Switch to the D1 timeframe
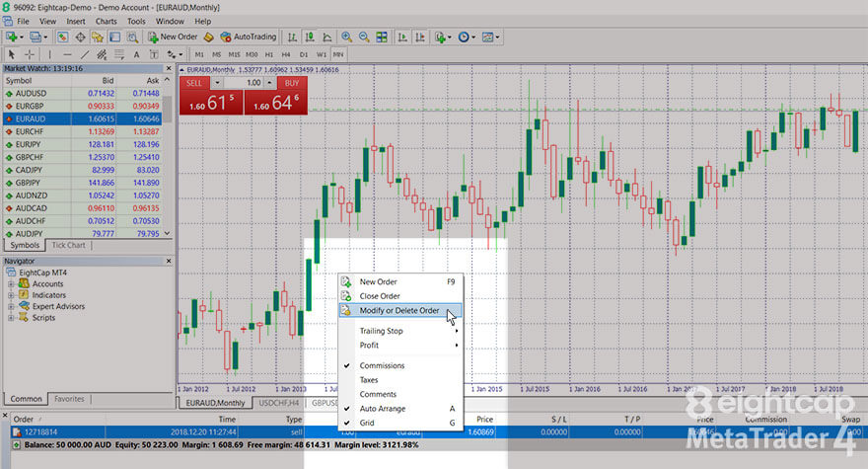868x469 pixels. (x=304, y=54)
